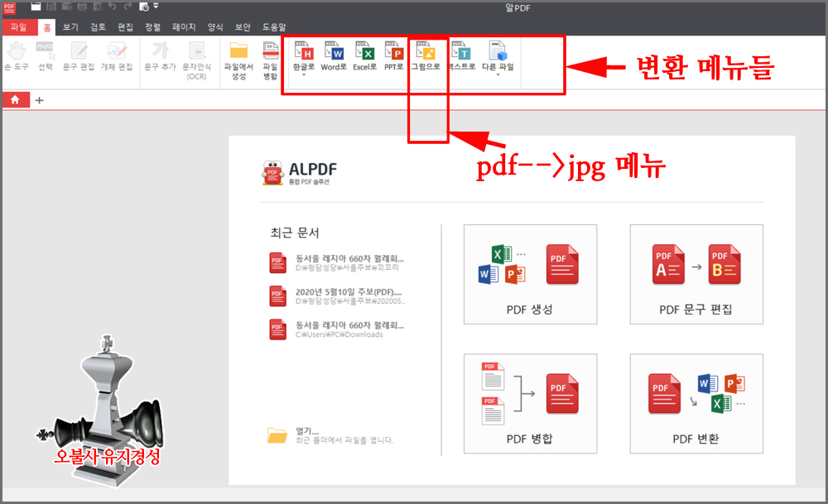Open recent file in C:\Users\PC\Downloads

pyautogui.click(x=336, y=329)
